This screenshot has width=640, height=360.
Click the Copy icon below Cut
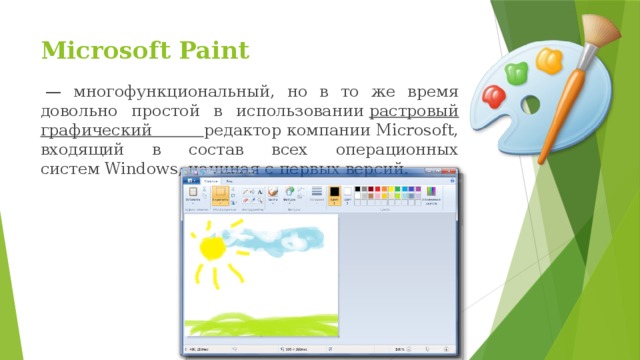(x=204, y=196)
